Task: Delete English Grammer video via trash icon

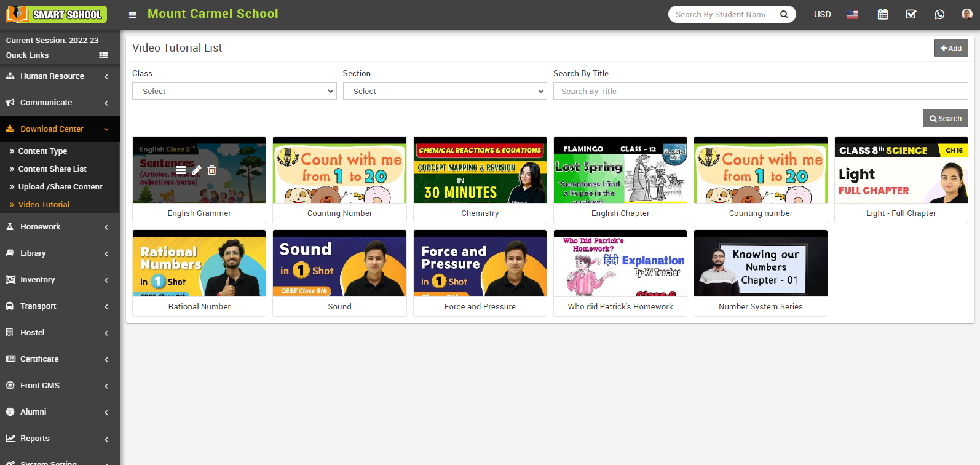Action: (x=212, y=170)
